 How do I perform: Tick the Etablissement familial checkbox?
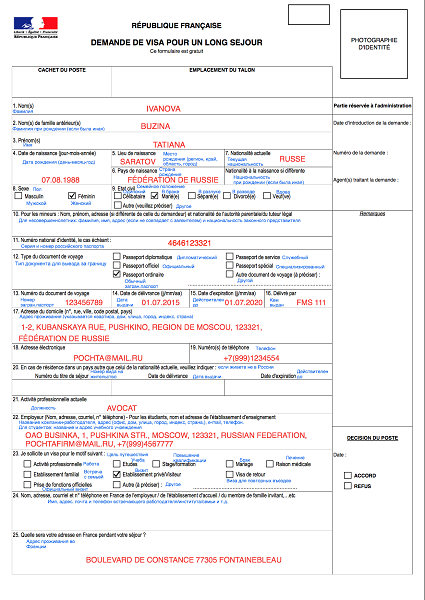(27, 474)
